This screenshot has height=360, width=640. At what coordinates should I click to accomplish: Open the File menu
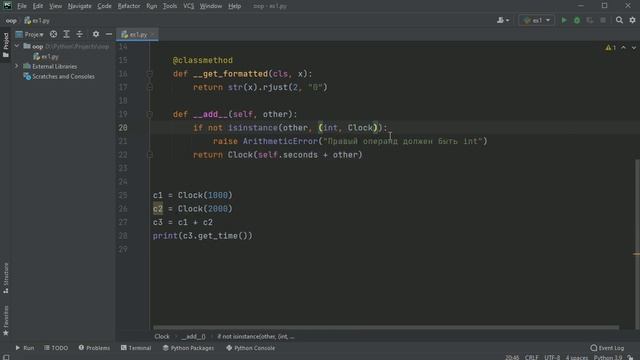(22, 6)
